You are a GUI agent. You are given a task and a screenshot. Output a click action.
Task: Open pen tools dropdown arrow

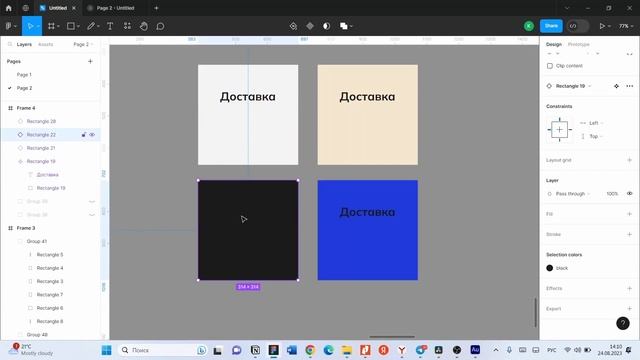point(98,26)
